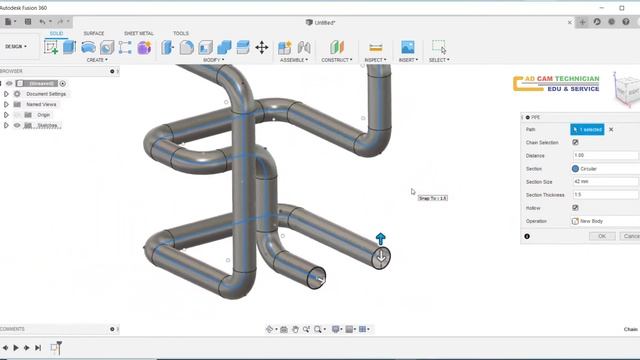Add a new design tab
The width and height of the screenshot is (640, 360).
[582, 22]
